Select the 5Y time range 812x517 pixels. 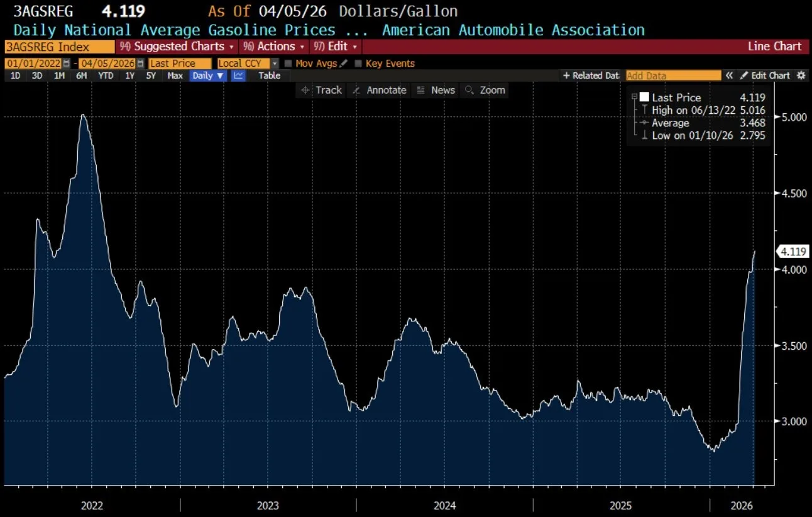(x=151, y=75)
